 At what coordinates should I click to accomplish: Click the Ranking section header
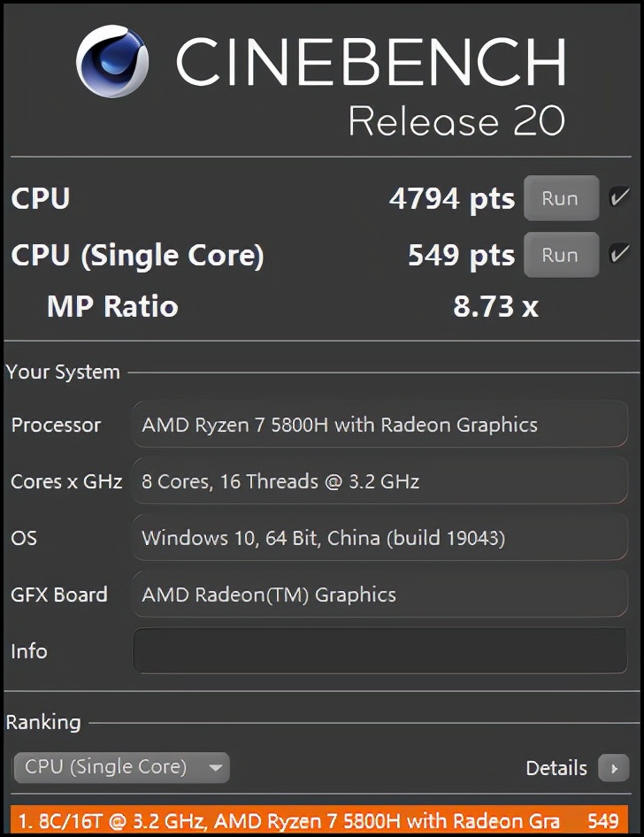(x=43, y=723)
